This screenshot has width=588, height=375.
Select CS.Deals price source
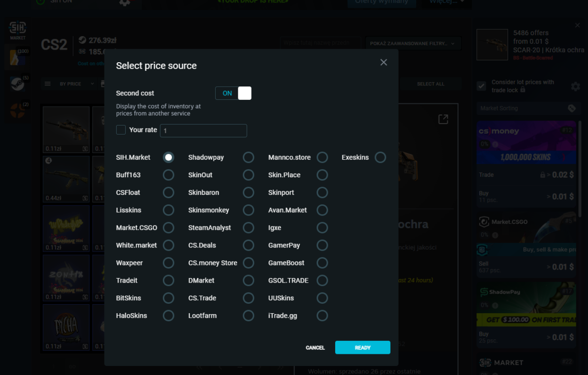point(248,245)
